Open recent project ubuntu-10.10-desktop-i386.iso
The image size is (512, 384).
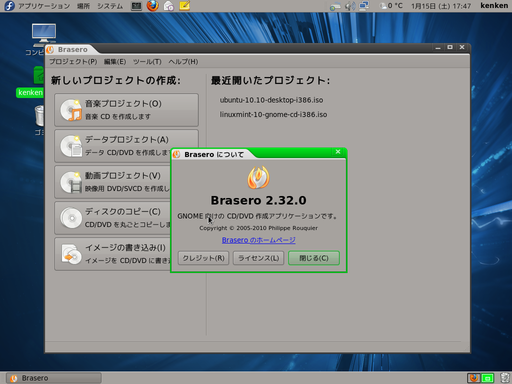coord(271,100)
